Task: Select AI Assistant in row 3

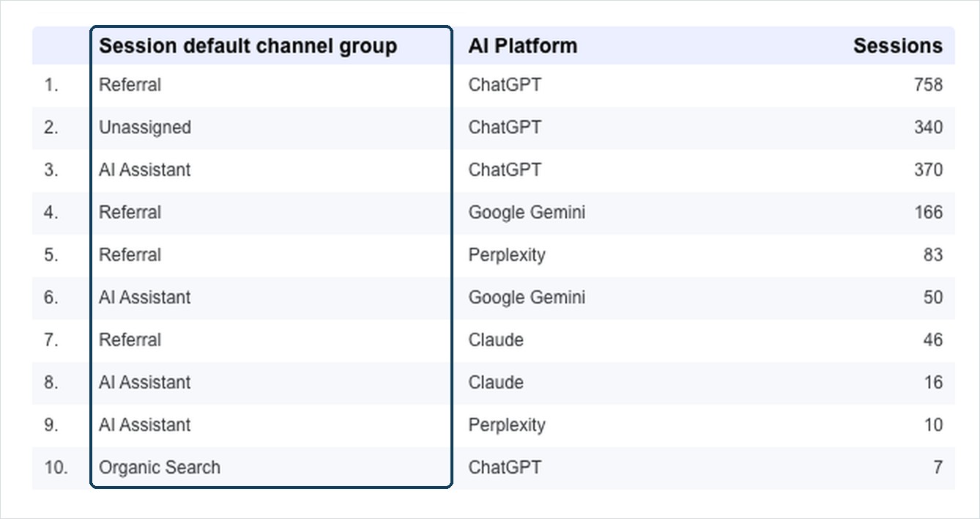Action: tap(144, 170)
